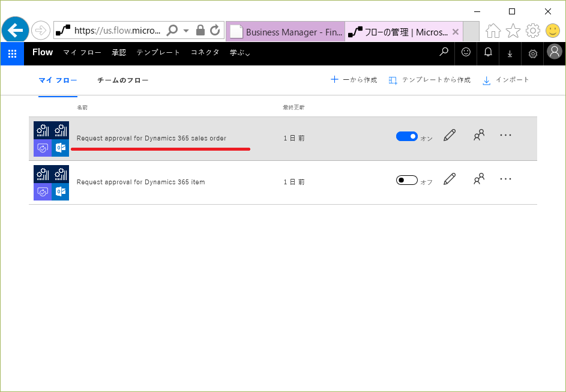566x392 pixels.
Task: Edit the Dynamics 365 item flow with pencil
Action: click(x=450, y=179)
